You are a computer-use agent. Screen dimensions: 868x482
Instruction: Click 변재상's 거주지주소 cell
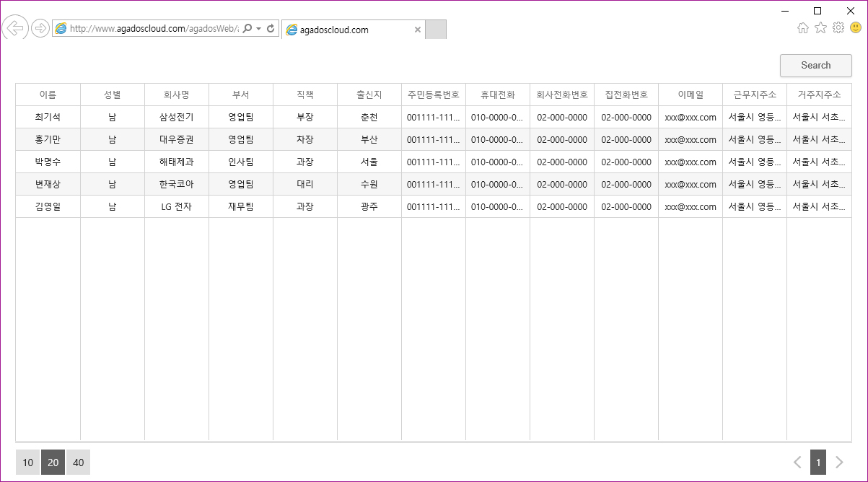pyautogui.click(x=819, y=184)
